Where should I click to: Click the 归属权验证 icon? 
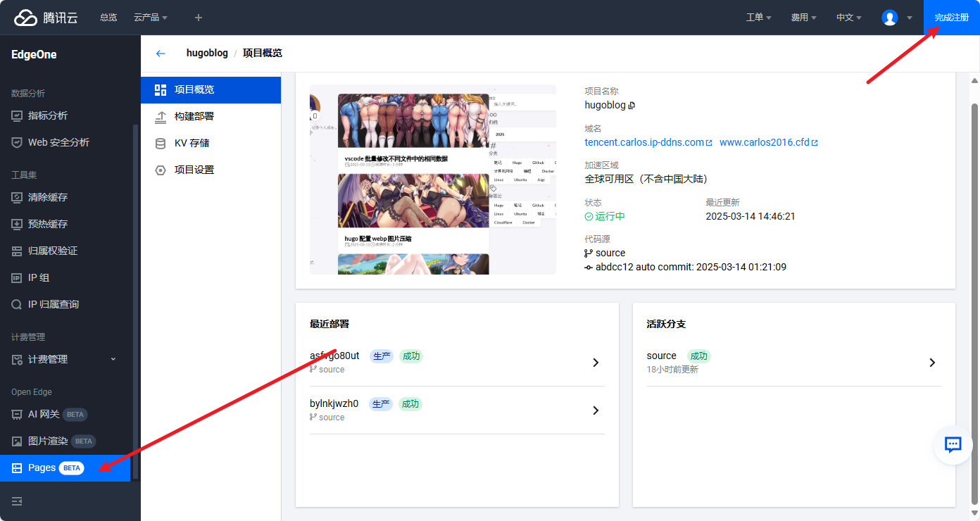[17, 251]
